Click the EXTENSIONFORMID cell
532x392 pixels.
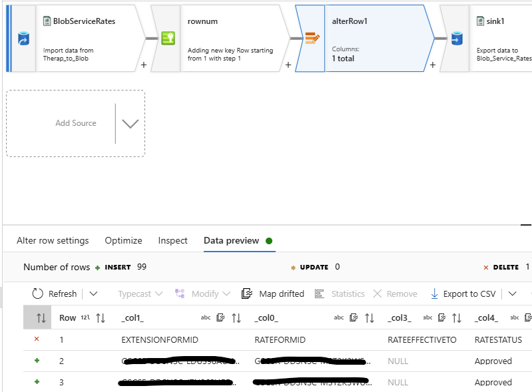(x=160, y=340)
